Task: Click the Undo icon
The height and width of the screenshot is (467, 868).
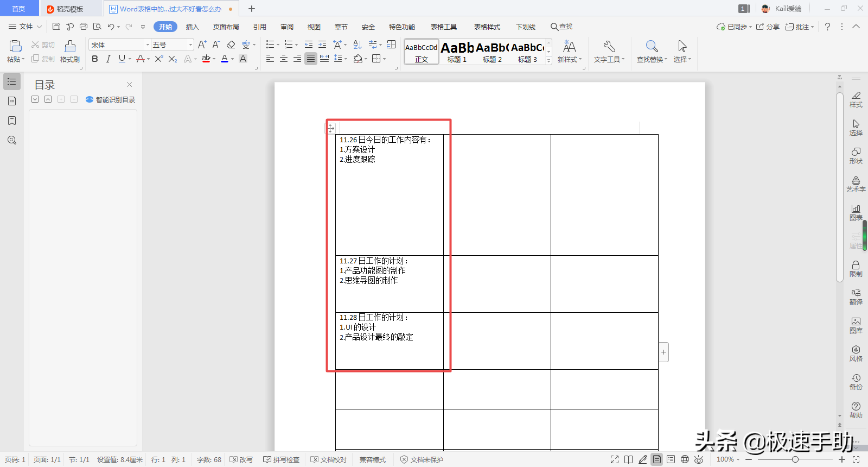Action: [x=111, y=27]
